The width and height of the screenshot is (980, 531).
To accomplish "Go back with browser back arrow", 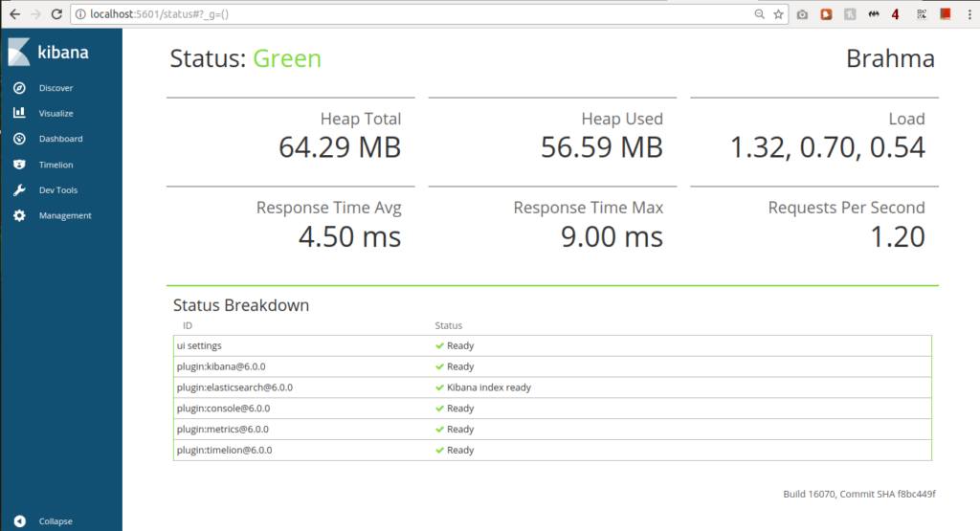I will 14,13.
